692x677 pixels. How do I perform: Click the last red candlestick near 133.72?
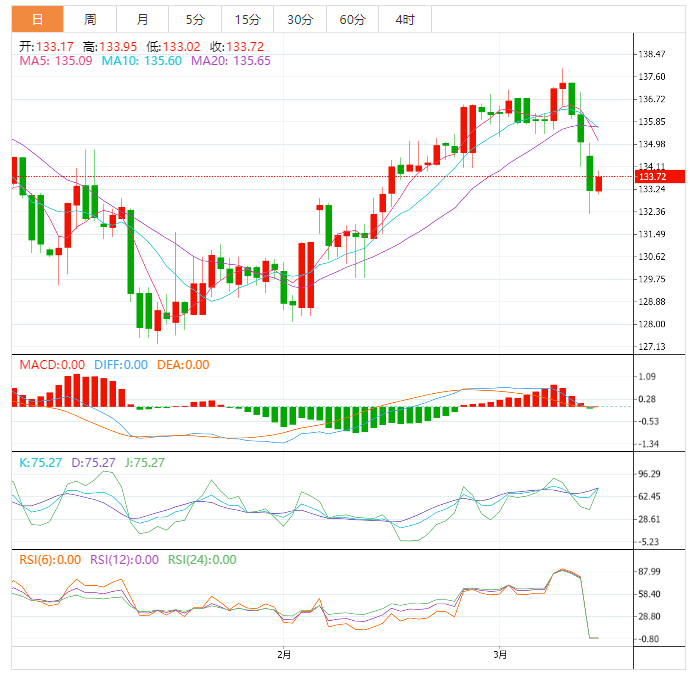point(598,183)
